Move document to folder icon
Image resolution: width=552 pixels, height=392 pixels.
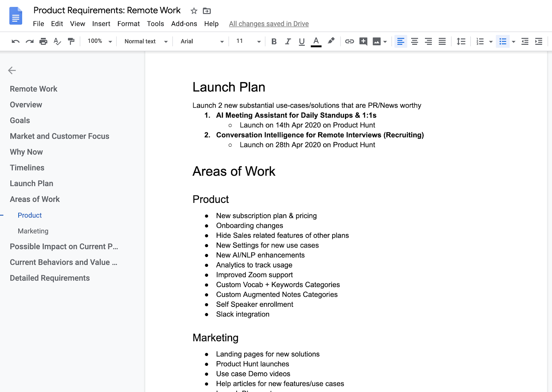(x=207, y=11)
